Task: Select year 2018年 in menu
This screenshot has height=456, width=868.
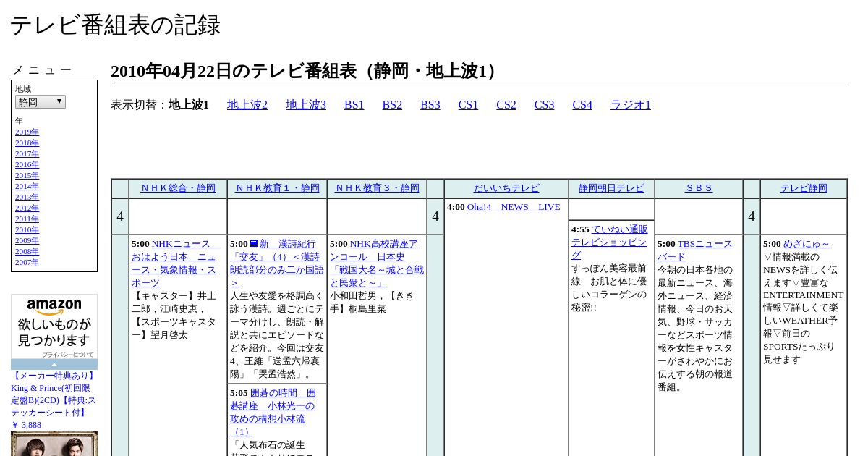Action: coord(27,143)
